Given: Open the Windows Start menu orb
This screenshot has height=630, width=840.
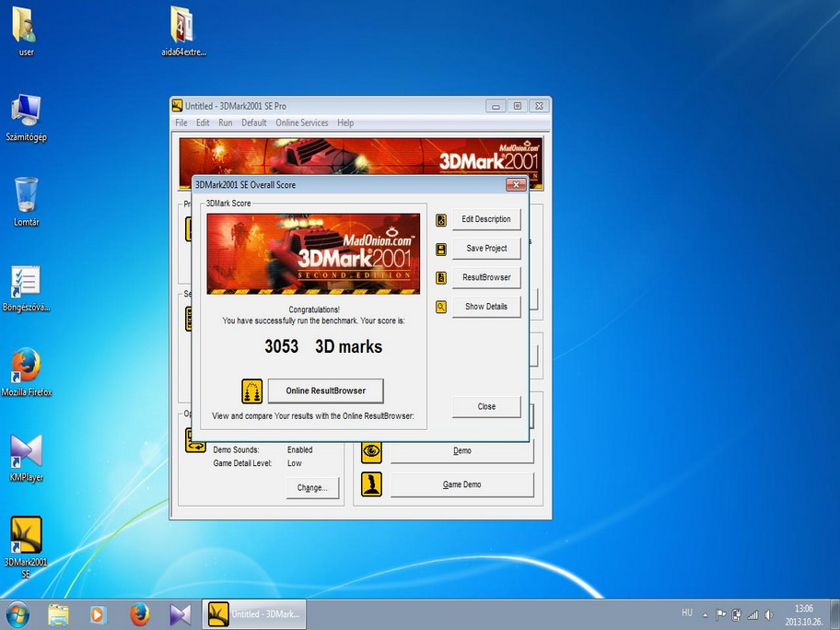Looking at the screenshot, I should click(x=17, y=614).
